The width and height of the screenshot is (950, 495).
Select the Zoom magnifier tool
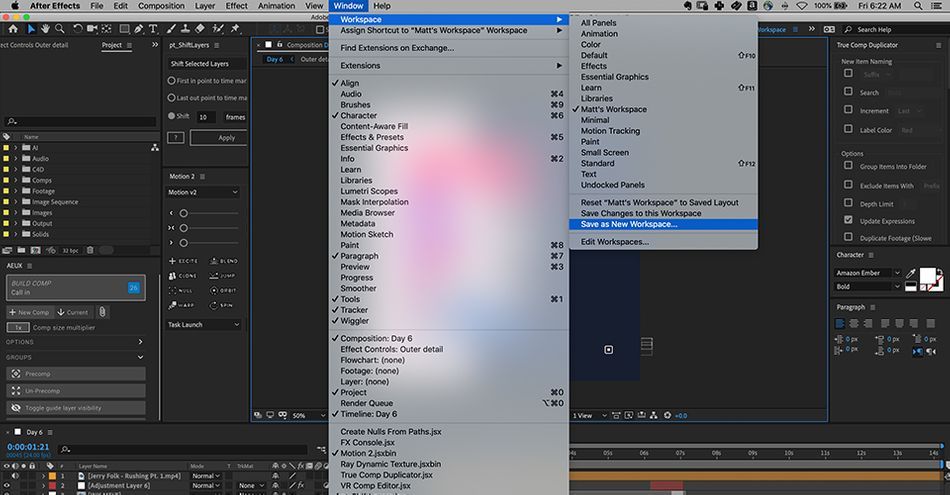(x=59, y=29)
